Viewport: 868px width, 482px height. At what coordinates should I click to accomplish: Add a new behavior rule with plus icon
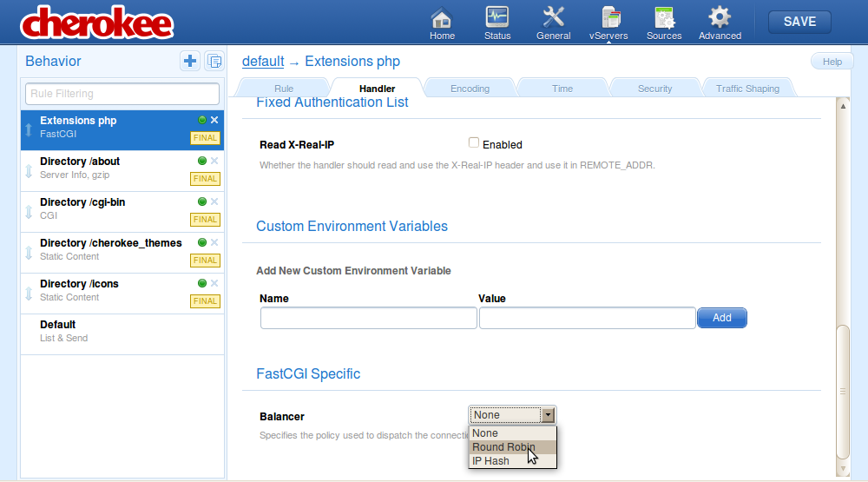point(190,61)
